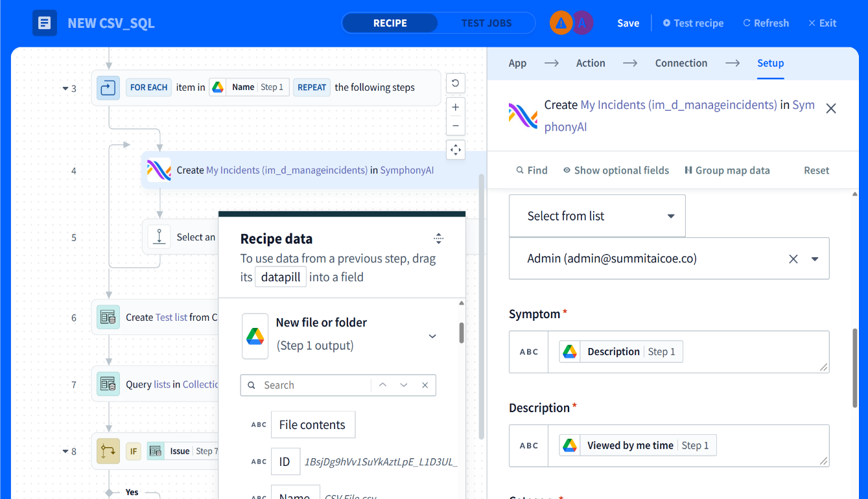Image resolution: width=868 pixels, height=499 pixels.
Task: Click the datapill Search input field
Action: pos(314,385)
